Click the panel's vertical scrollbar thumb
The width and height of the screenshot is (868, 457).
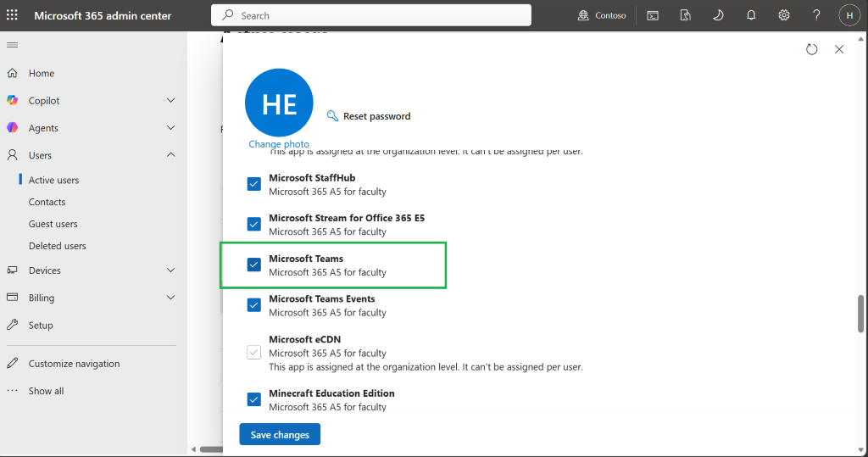coord(860,314)
